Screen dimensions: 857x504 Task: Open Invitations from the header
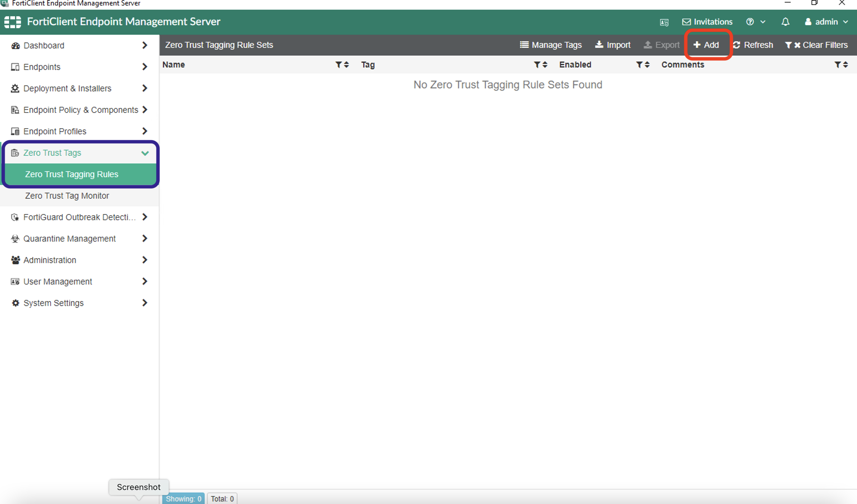click(x=707, y=22)
